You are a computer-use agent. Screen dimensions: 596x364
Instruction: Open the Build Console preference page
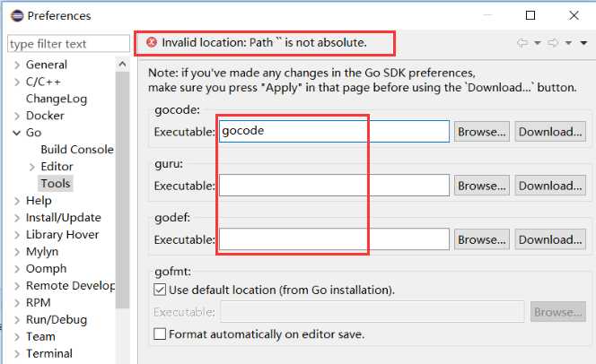[77, 150]
